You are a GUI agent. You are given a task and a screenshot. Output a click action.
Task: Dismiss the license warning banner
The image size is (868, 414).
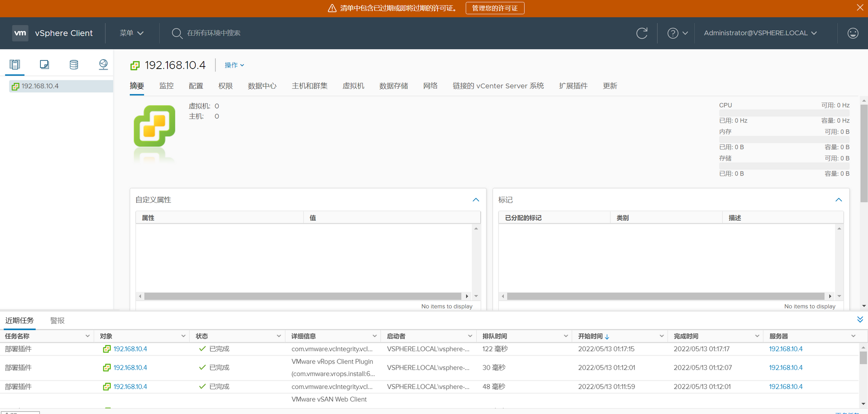click(x=860, y=8)
